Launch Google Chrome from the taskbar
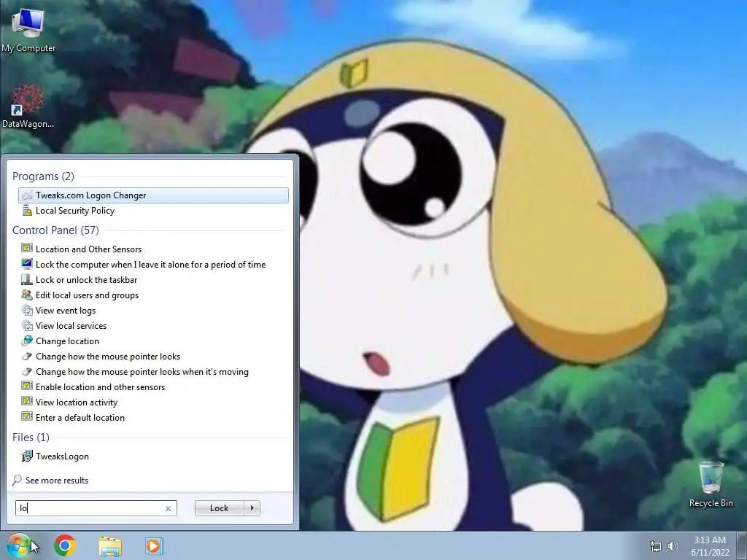This screenshot has height=560, width=747. coord(65,545)
